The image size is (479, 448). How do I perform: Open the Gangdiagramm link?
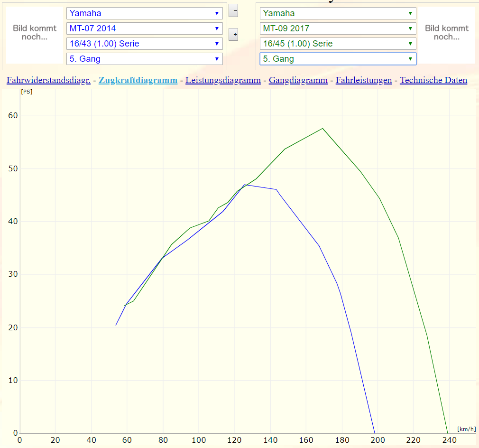298,80
